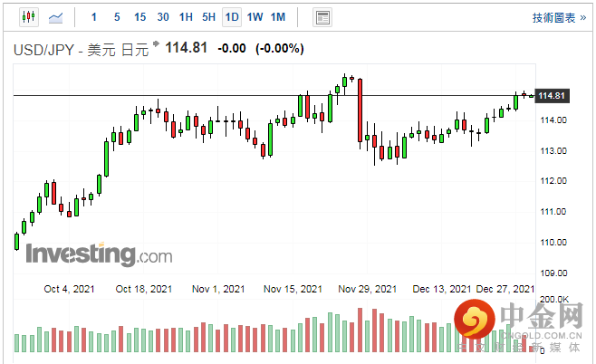Select the 1D daily interval
Image resolution: width=596 pixels, height=364 pixels.
point(232,17)
